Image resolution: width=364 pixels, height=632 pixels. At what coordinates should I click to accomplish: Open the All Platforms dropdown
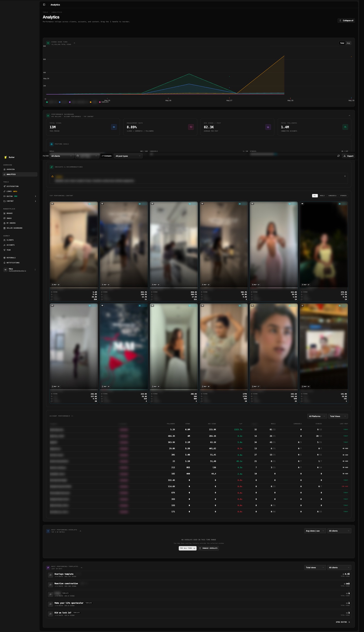pos(317,416)
